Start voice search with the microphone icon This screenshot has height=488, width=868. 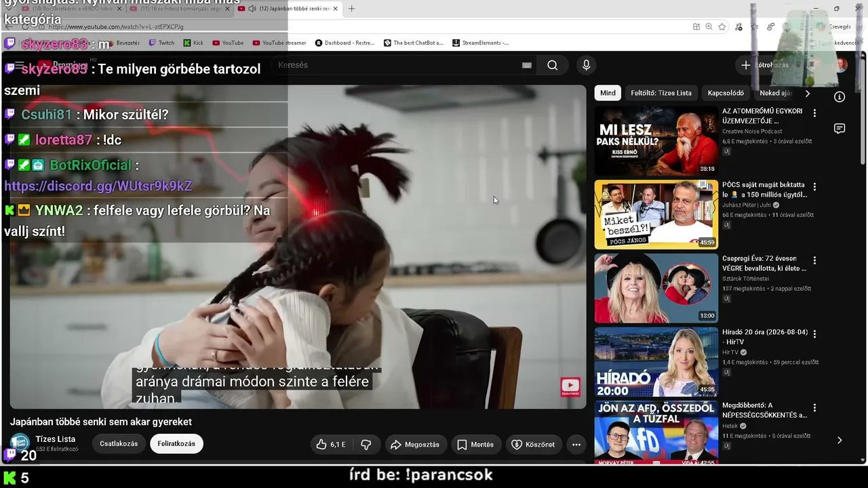[587, 65]
